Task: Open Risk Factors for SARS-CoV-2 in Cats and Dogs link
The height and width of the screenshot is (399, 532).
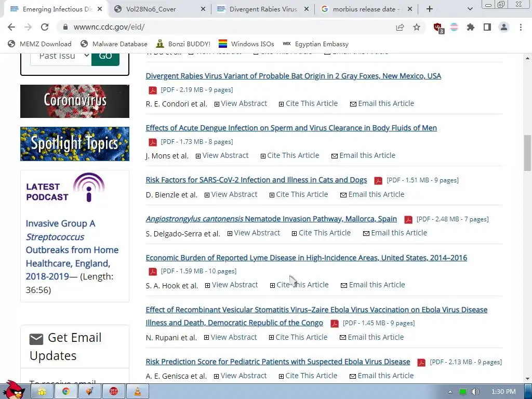Action: [x=256, y=180]
